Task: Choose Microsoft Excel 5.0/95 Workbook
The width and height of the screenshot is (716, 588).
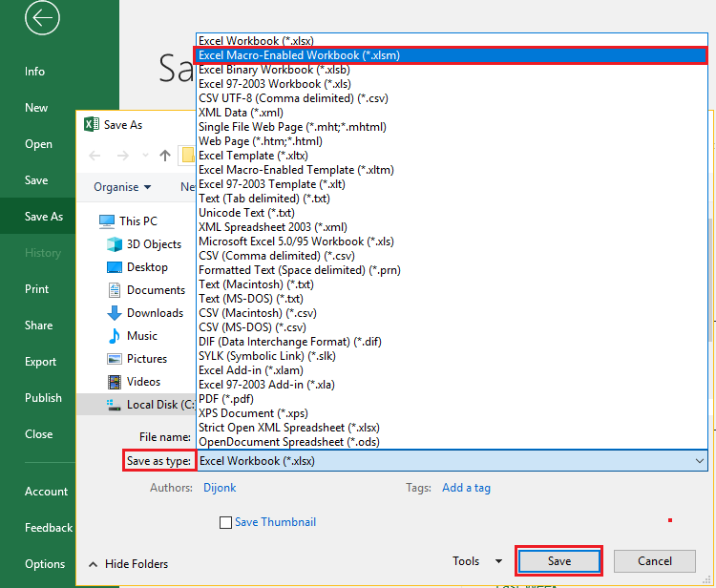Action: click(453, 241)
